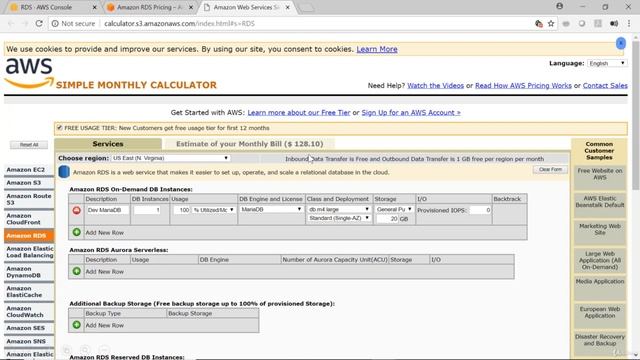Open the Watch the Videos link
Viewport: 640px width, 360px height.
(x=436, y=86)
